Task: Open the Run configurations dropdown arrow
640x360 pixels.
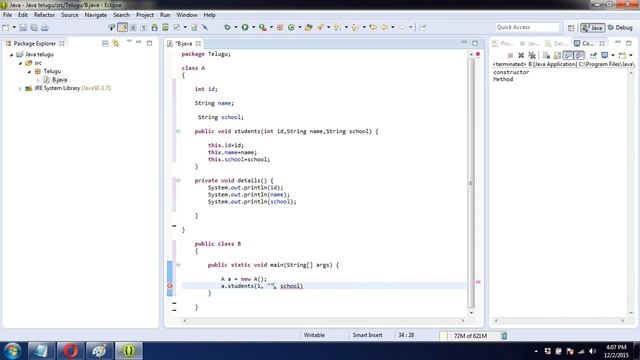Action: click(253, 27)
